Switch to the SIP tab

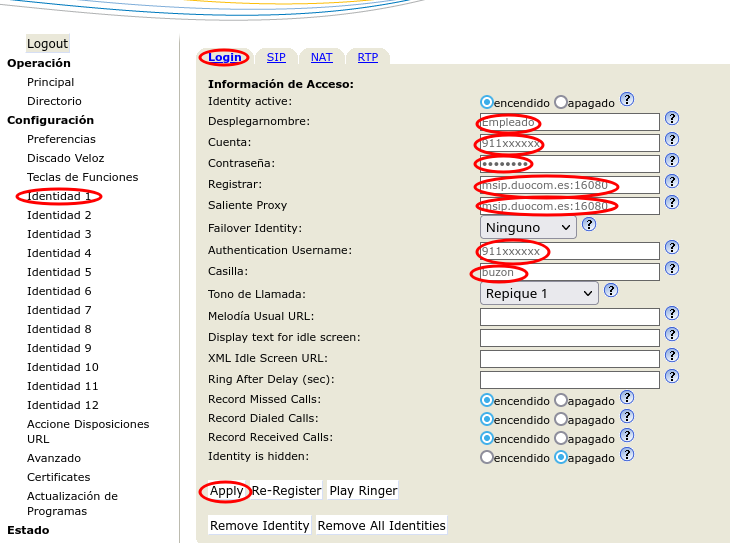click(276, 58)
